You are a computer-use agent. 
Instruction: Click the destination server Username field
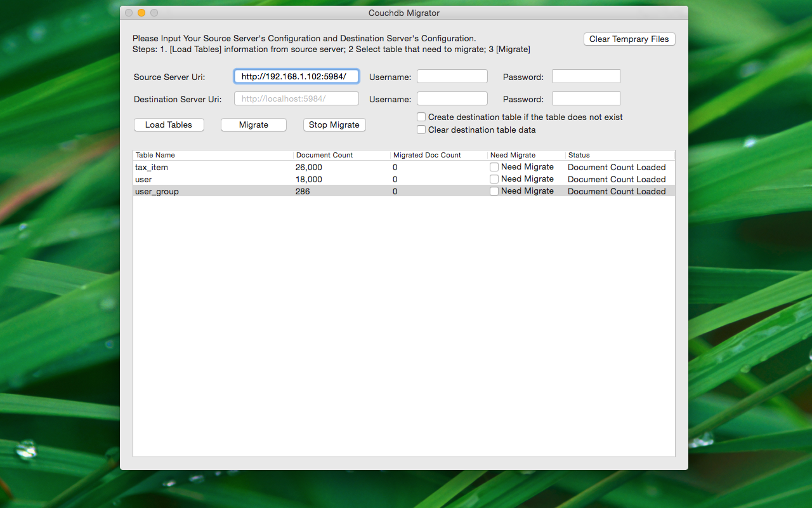pos(452,99)
